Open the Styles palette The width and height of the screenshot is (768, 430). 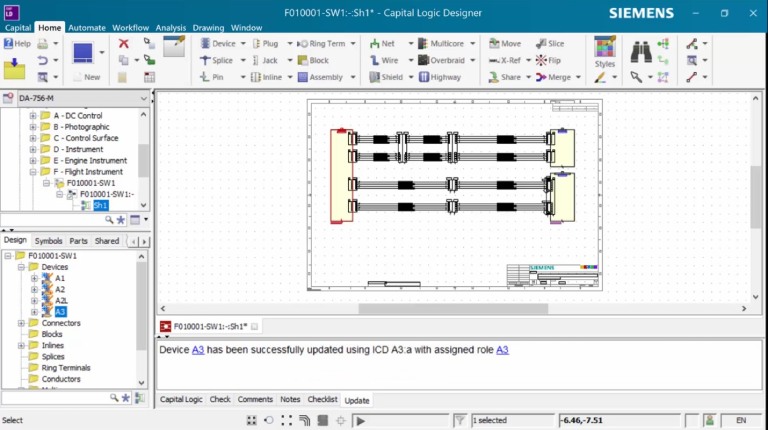pos(604,53)
